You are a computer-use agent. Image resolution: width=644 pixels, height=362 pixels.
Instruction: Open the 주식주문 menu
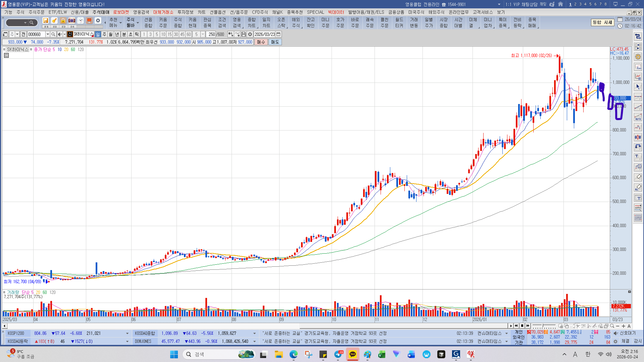coord(36,12)
